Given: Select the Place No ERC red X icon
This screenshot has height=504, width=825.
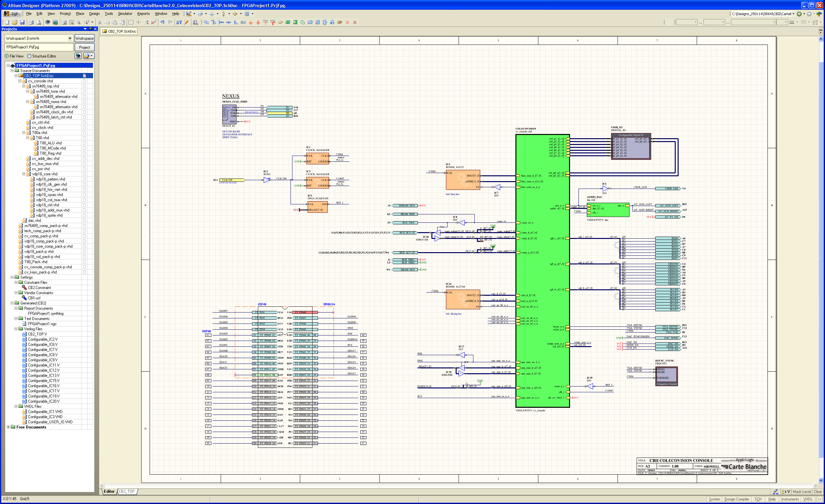Looking at the screenshot, I should [347, 22].
